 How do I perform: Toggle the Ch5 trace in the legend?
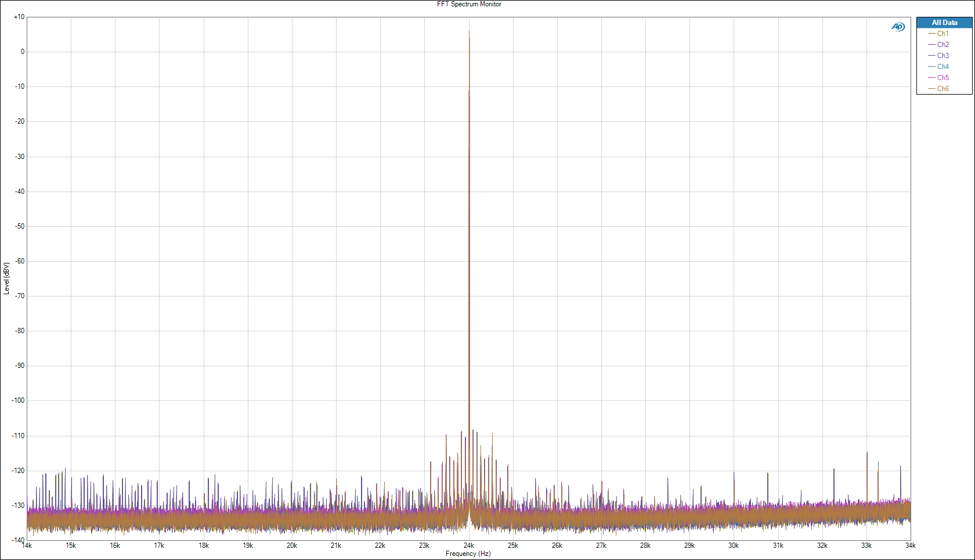(x=938, y=78)
